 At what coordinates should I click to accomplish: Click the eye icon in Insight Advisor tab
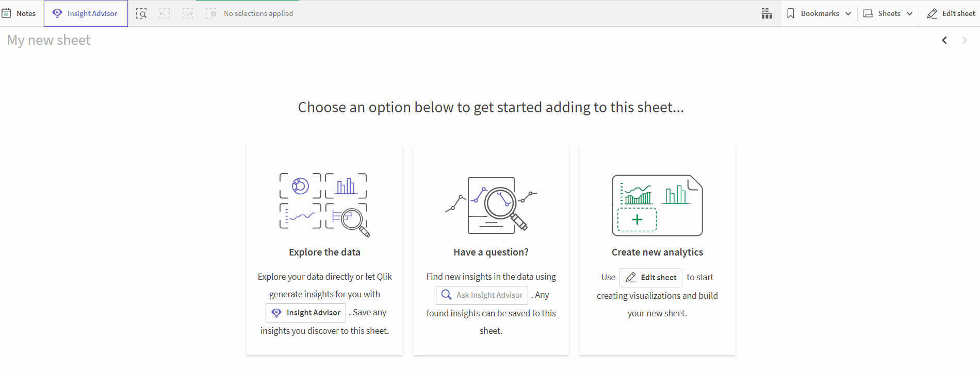point(57,13)
